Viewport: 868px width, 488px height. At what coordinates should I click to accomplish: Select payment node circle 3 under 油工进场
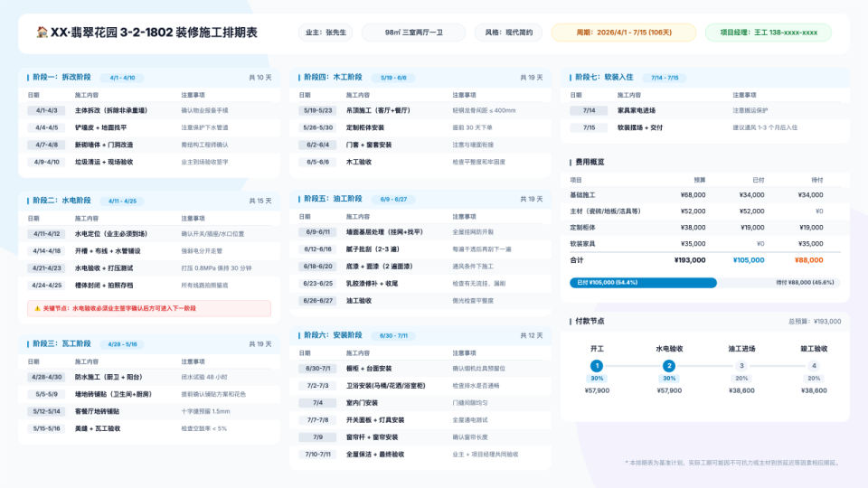pyautogui.click(x=741, y=366)
